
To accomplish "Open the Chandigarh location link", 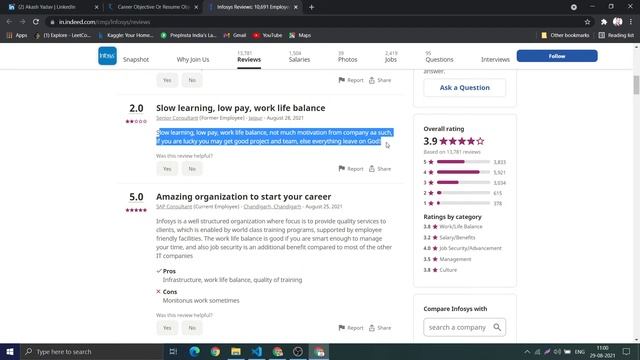I will click(272, 207).
